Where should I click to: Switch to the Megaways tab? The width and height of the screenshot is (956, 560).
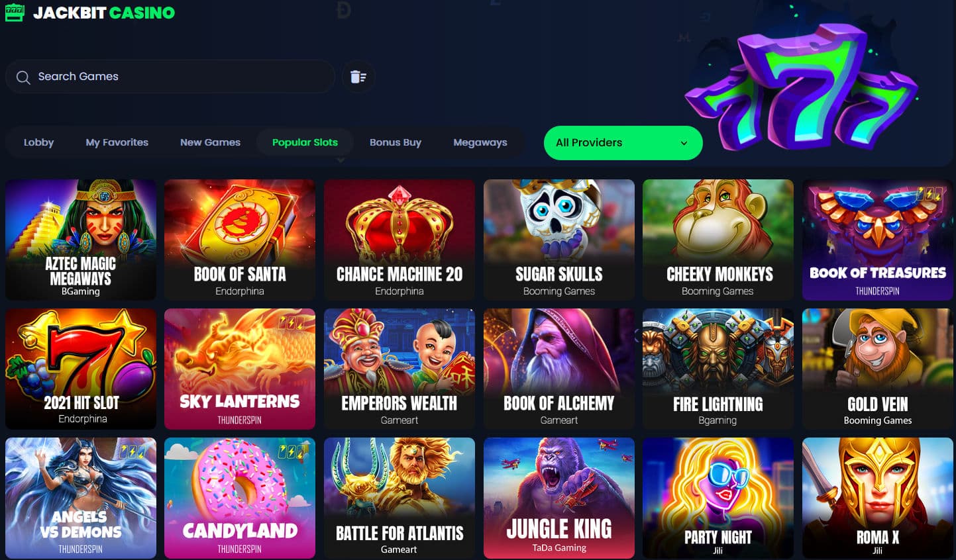point(480,142)
